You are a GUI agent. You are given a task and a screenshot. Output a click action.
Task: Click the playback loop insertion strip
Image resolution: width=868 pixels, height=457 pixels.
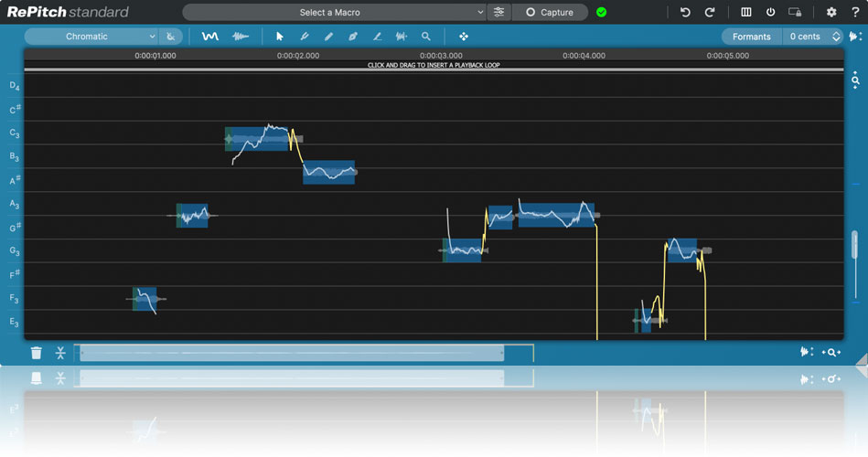point(434,66)
